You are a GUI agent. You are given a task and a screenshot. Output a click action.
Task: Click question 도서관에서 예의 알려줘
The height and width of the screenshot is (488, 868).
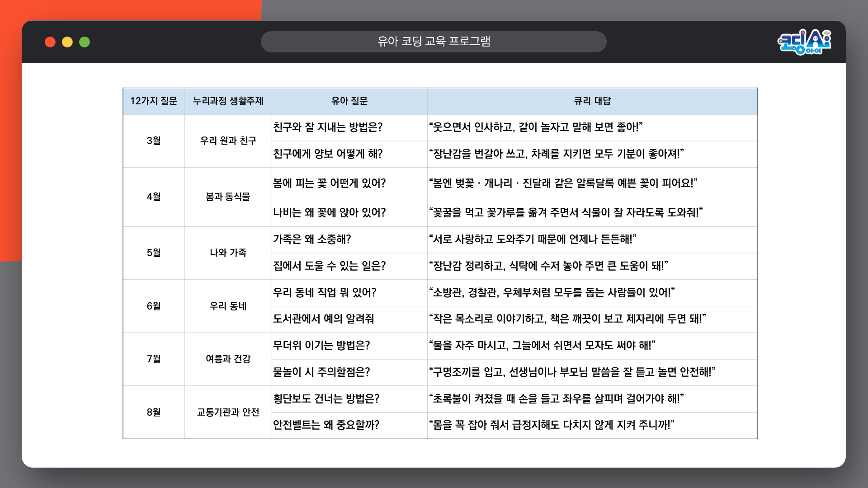click(x=323, y=319)
